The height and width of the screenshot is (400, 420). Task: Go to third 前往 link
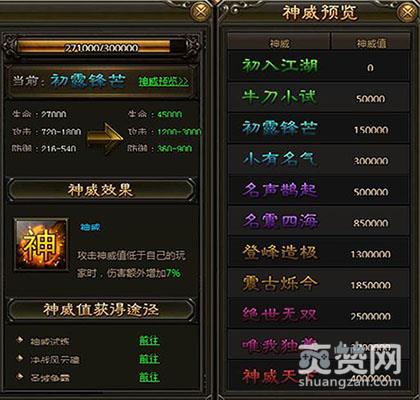[x=149, y=377]
